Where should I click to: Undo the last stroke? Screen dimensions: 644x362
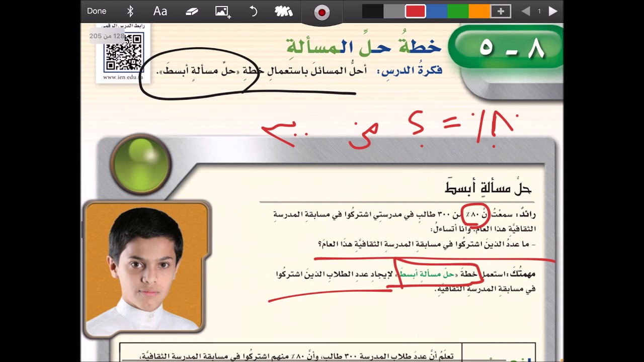pyautogui.click(x=254, y=12)
